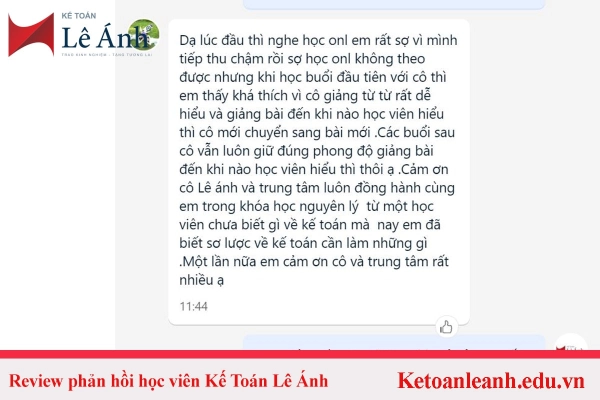The image size is (600, 400).
Task: Click the 11:44 timestamp of the message
Action: tap(194, 307)
